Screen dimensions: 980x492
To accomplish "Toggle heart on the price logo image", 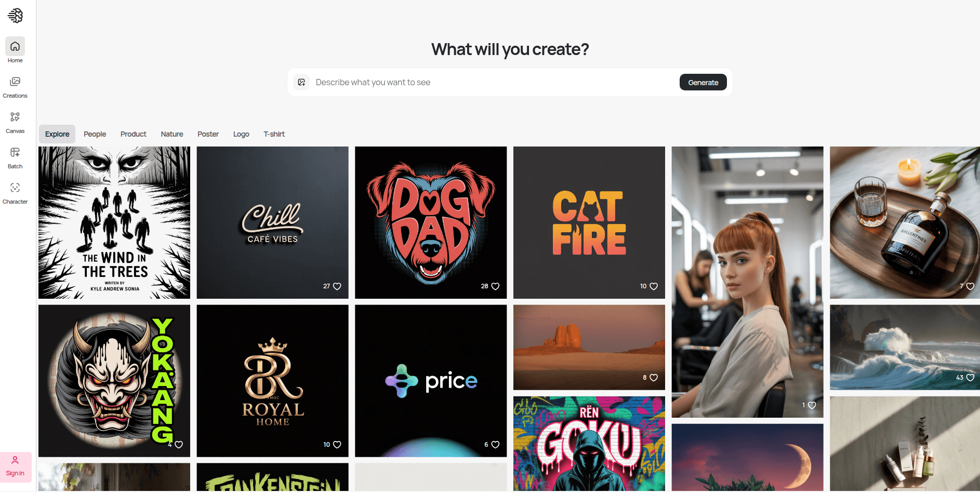I will click(x=496, y=445).
